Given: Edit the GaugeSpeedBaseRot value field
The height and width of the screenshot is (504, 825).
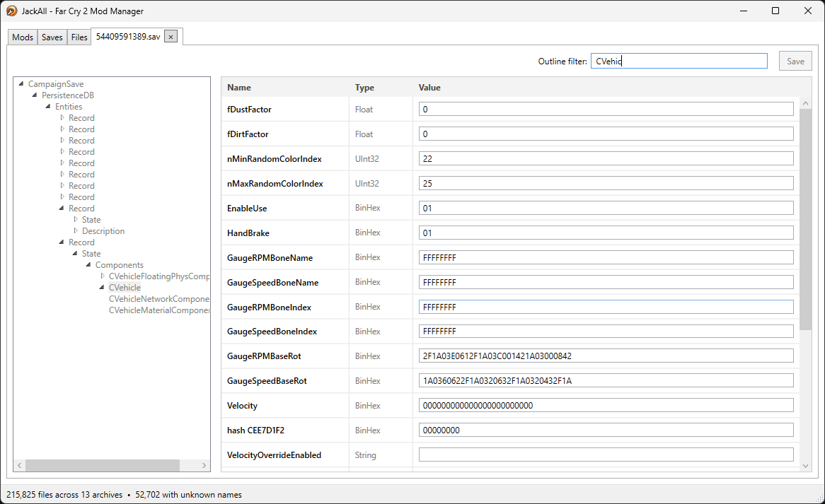Looking at the screenshot, I should 606,380.
